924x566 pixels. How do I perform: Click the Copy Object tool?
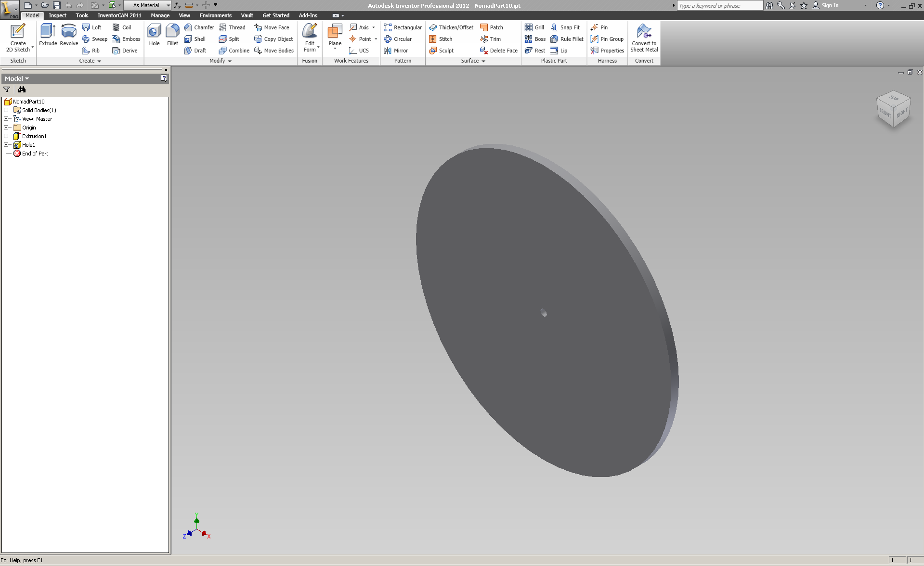(x=273, y=39)
